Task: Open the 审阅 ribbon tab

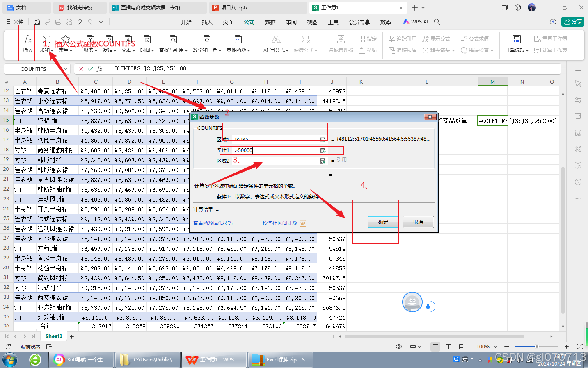Action: tap(291, 22)
